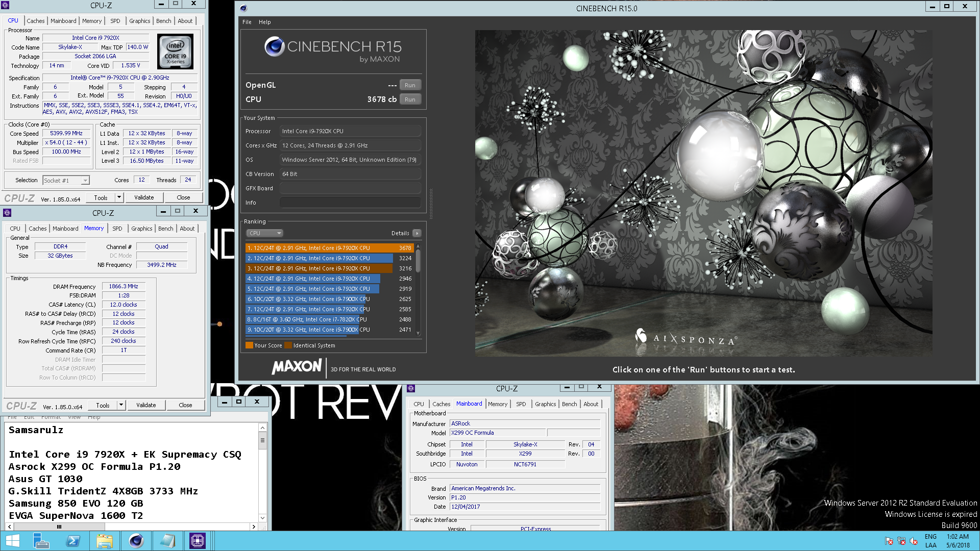Click Validate in the CPU-Z Memory window
The image size is (980, 551).
point(146,405)
